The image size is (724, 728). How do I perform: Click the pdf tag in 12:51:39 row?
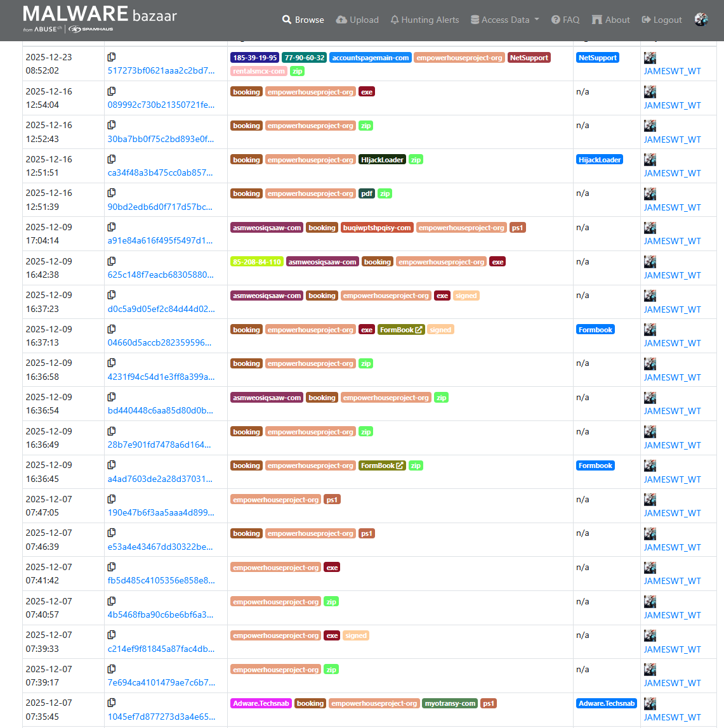[x=367, y=193]
